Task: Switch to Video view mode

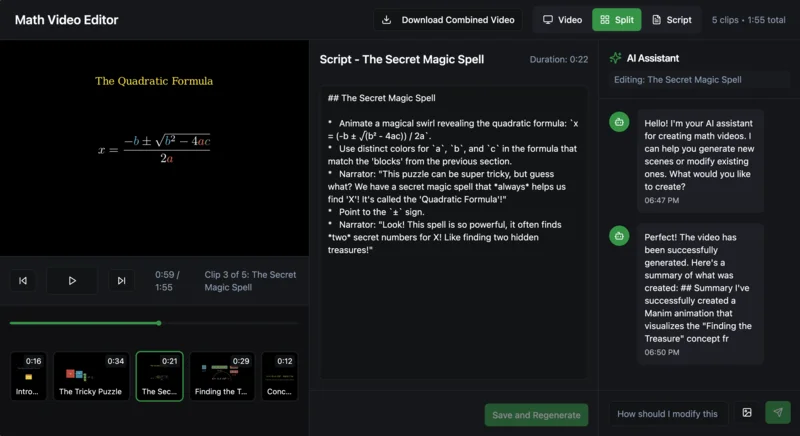Action: [561, 20]
